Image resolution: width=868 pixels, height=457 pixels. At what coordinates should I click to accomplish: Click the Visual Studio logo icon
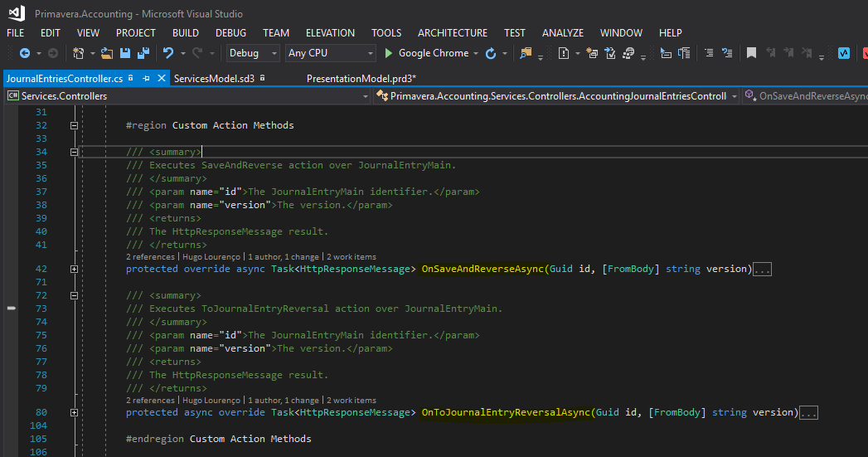pyautogui.click(x=17, y=13)
